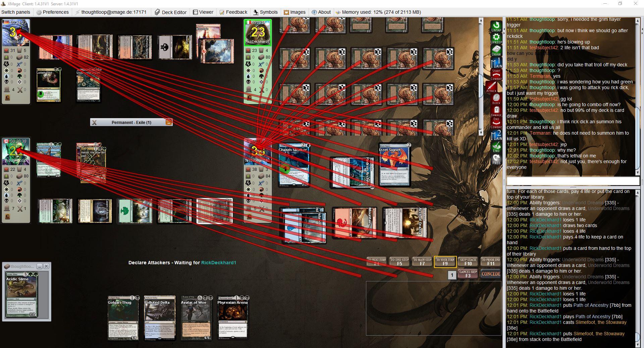Toggle the To Main Step F7 skip
The image size is (644, 348).
(422, 262)
